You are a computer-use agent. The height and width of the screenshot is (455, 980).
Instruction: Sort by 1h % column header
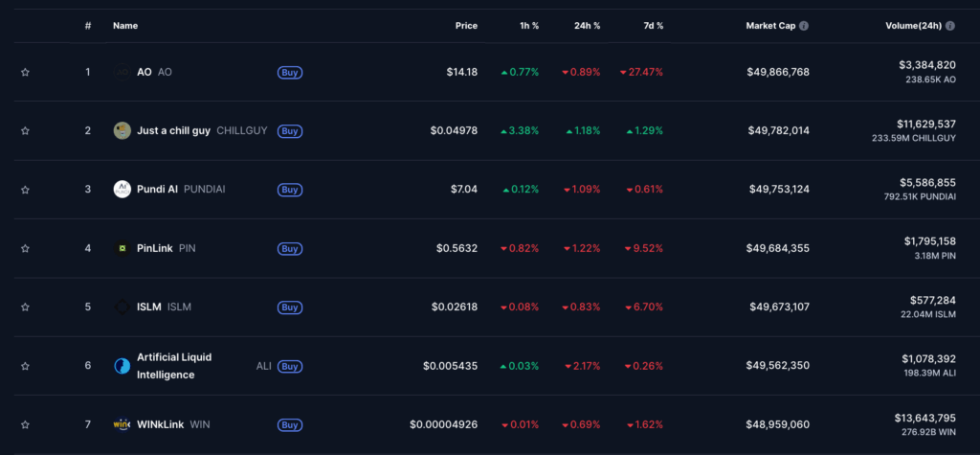coord(528,26)
